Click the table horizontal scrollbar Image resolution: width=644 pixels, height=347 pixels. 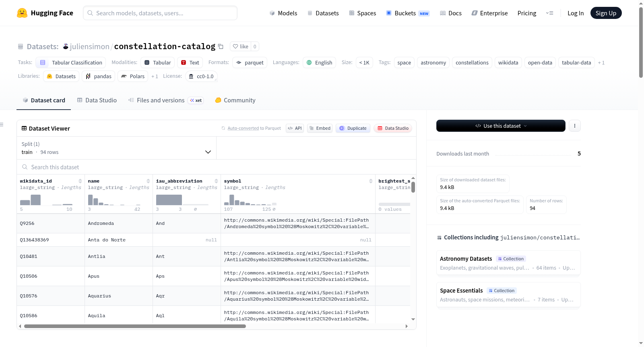click(x=135, y=326)
